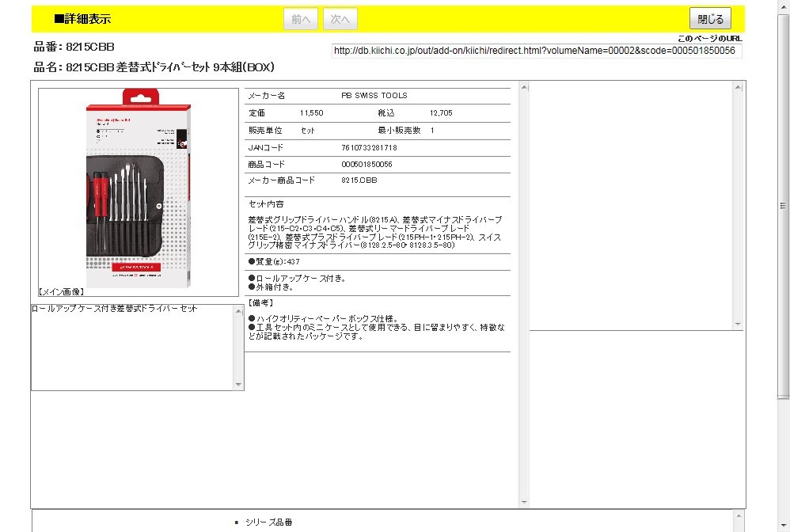This screenshot has height=532, width=790.
Task: Click the tax-included price 12,705
Action: click(x=442, y=113)
